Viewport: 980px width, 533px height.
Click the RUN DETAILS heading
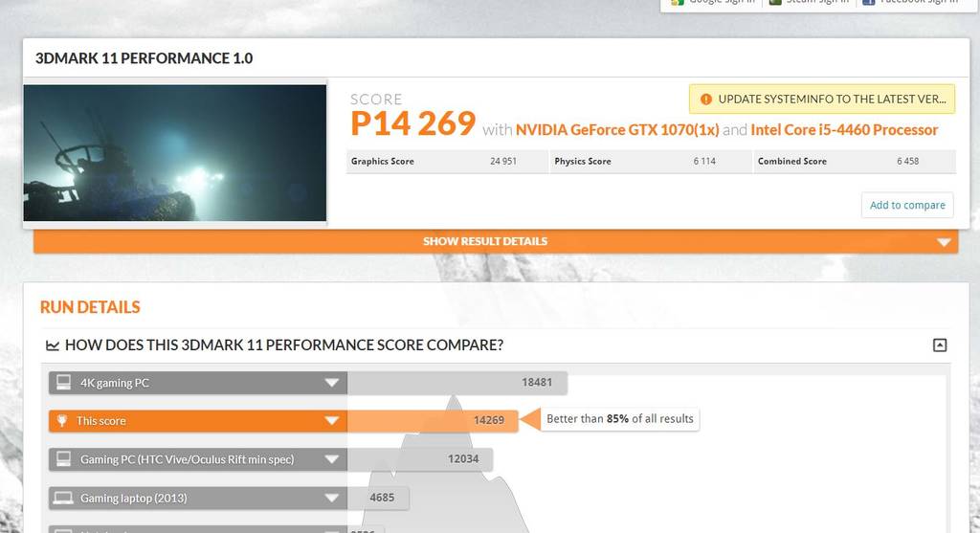90,307
